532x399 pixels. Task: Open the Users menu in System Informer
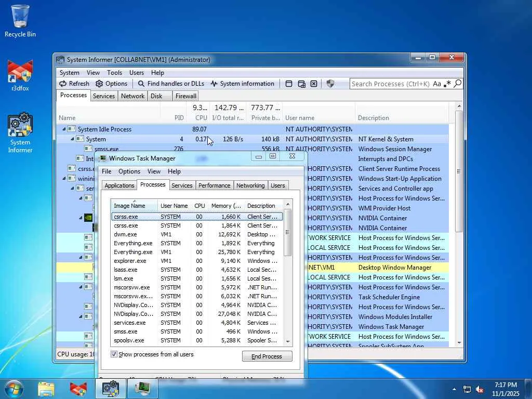pos(137,73)
